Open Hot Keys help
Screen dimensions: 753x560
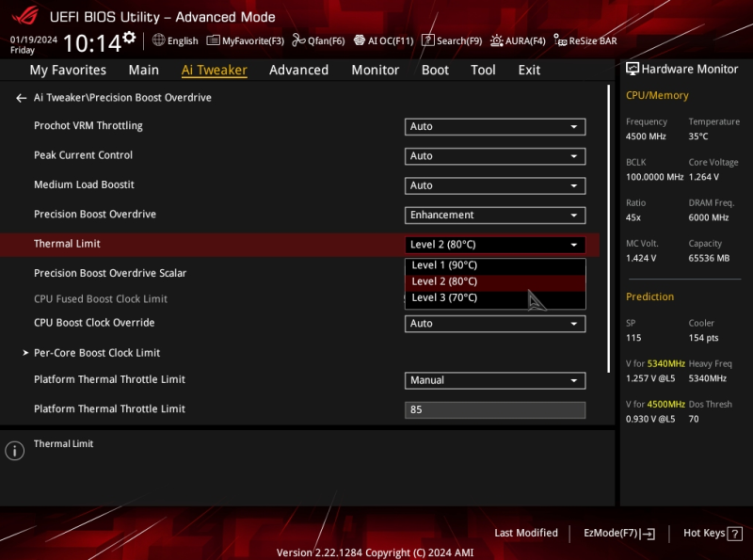713,533
